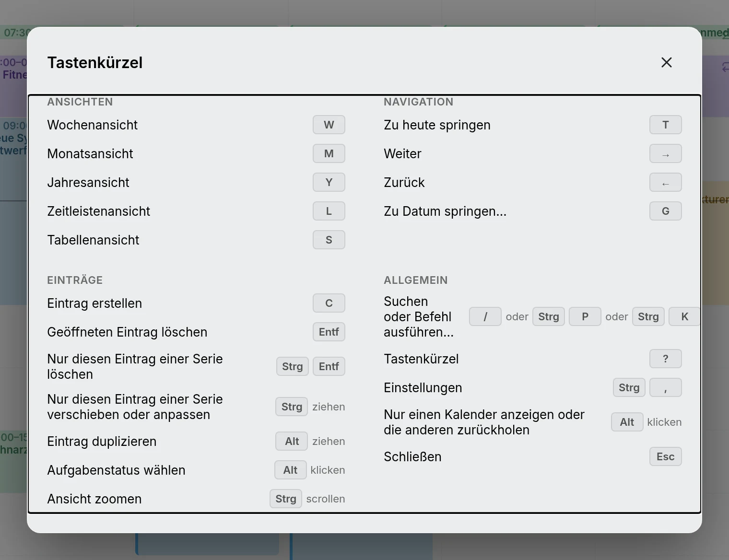The width and height of the screenshot is (729, 560).
Task: Click the "C" key cap
Action: (329, 303)
